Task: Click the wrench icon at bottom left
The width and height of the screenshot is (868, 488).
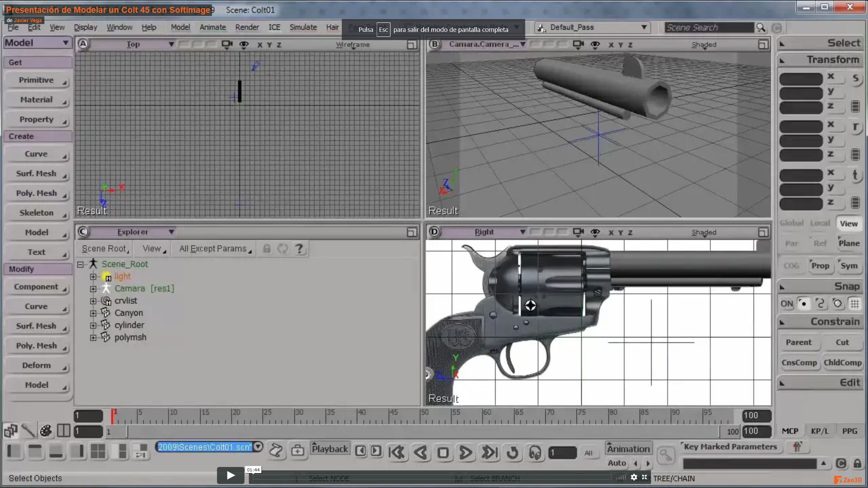Action: (x=28, y=431)
